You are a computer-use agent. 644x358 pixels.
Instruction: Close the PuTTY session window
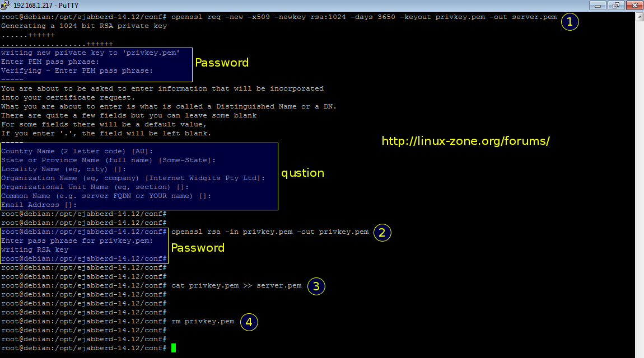coord(633,5)
